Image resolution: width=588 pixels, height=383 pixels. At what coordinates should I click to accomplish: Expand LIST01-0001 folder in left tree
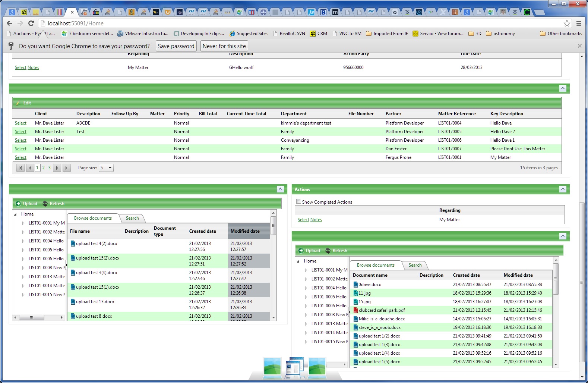point(23,223)
